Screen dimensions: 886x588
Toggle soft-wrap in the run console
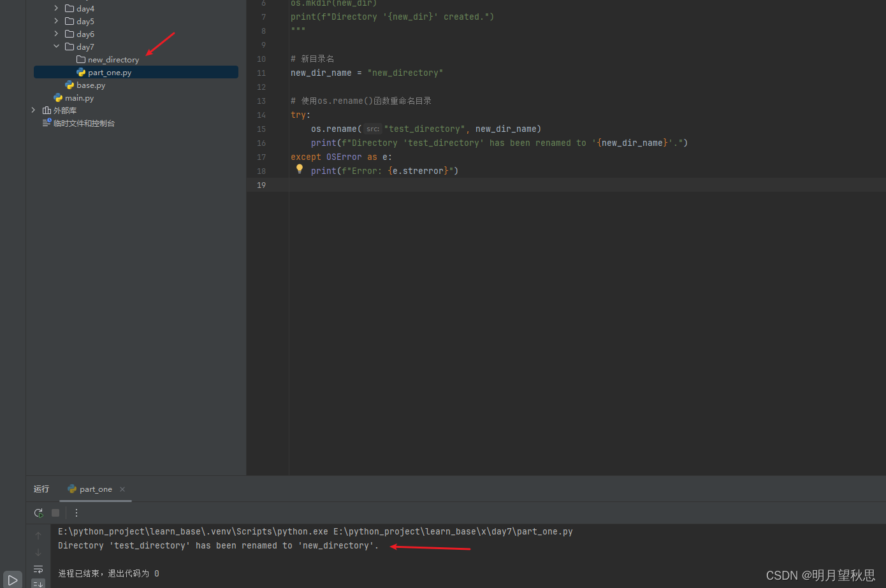[x=38, y=569]
